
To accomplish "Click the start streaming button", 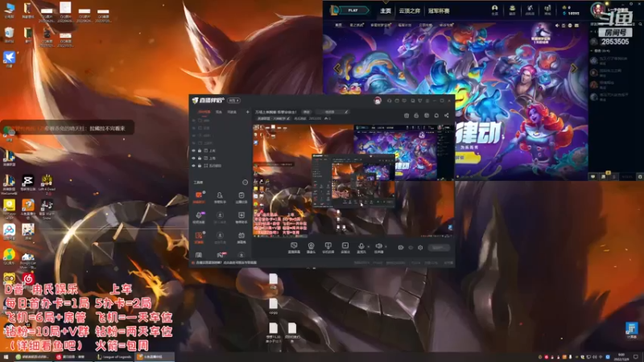I will [x=438, y=248].
